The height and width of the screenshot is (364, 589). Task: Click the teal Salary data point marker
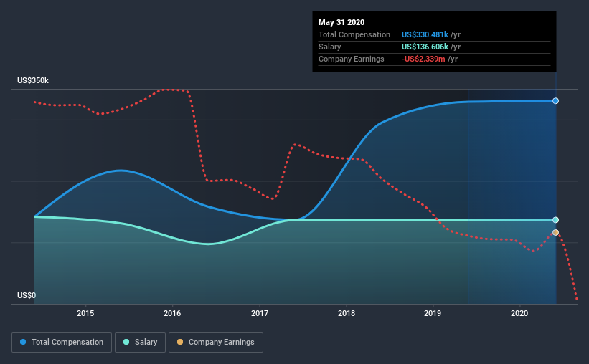click(x=555, y=220)
